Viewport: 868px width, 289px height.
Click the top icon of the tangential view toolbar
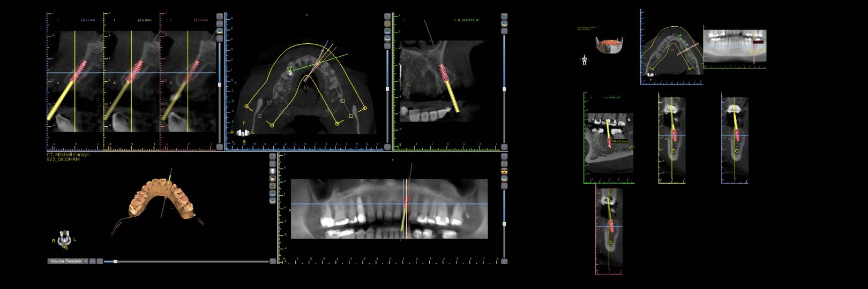click(504, 16)
